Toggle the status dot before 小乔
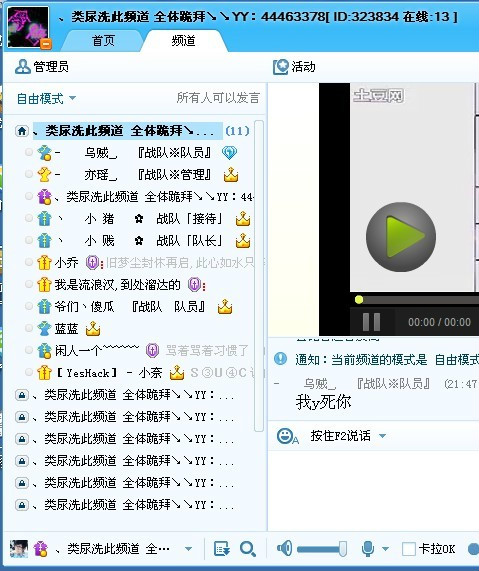The height and width of the screenshot is (571, 479). [29, 262]
